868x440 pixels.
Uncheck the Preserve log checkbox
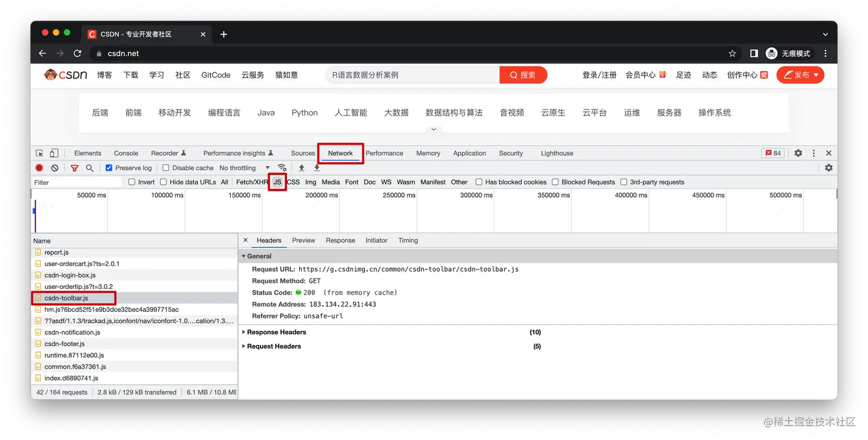(109, 168)
